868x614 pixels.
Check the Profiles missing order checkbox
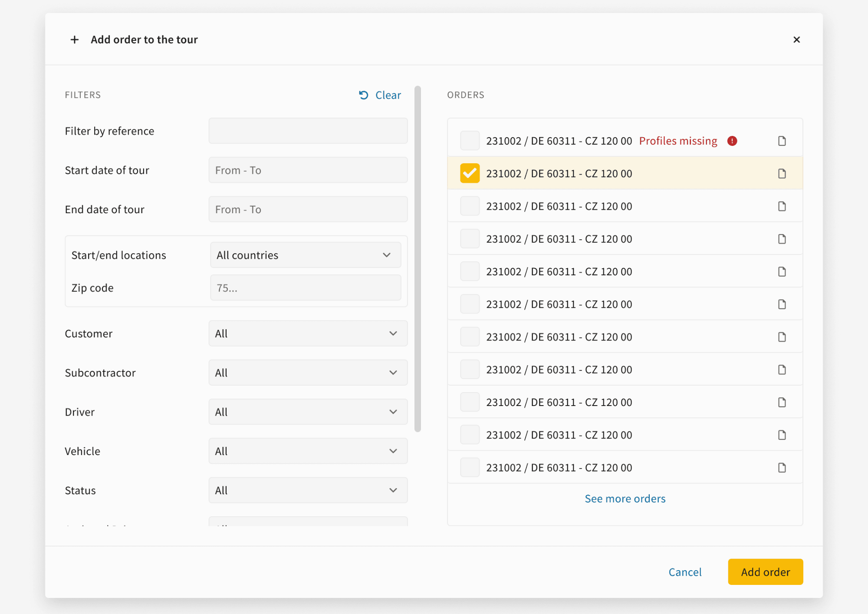(470, 141)
